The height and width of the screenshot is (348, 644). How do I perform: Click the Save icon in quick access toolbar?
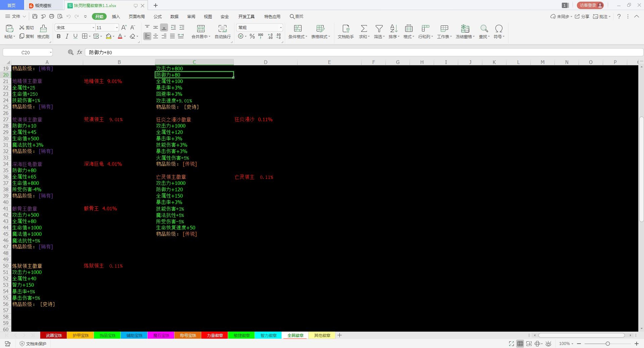tap(35, 16)
